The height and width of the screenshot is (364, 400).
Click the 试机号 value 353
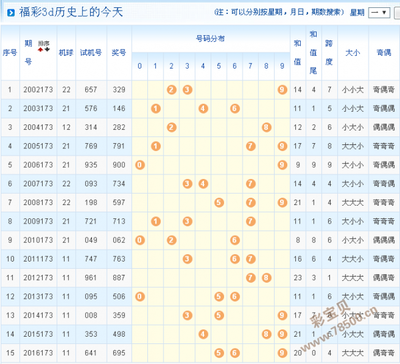pos(91,334)
